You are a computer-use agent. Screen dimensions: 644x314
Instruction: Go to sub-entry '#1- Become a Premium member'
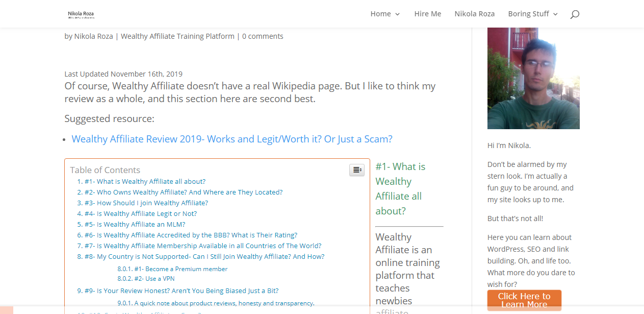(x=181, y=269)
